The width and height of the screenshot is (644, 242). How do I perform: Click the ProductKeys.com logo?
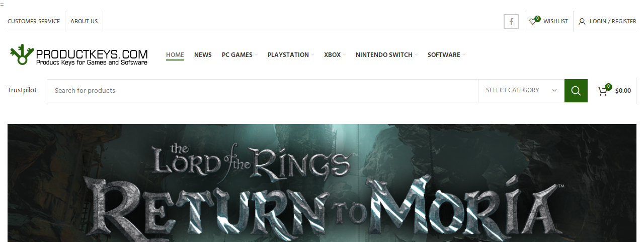tap(79, 55)
